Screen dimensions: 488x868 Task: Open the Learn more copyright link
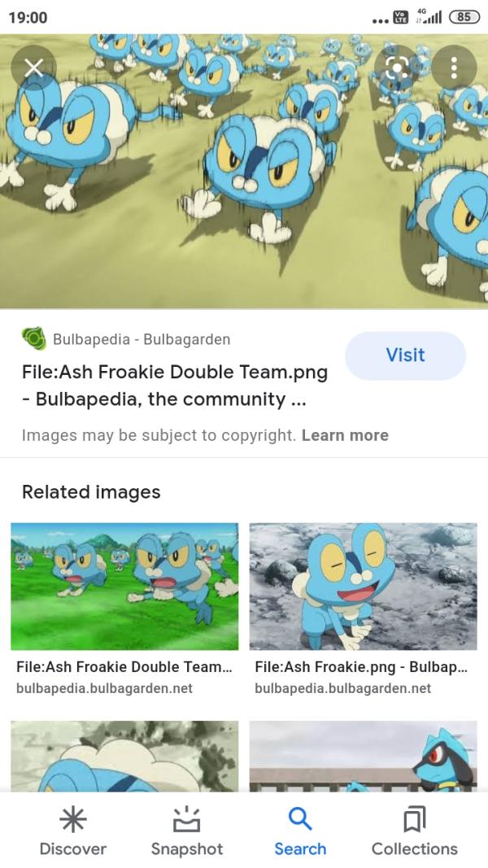[x=345, y=436]
